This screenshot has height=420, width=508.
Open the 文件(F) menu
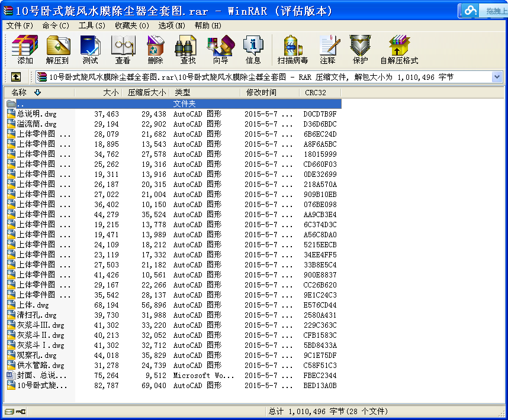[20, 25]
